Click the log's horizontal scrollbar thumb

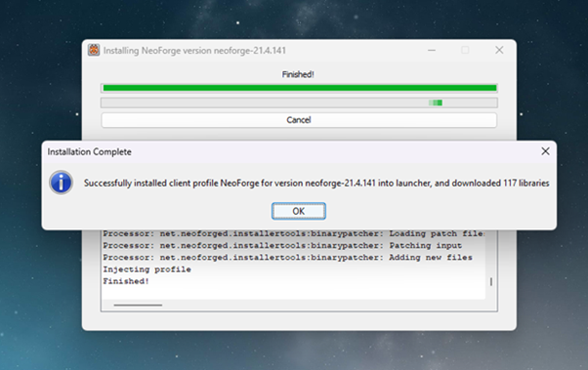pyautogui.click(x=138, y=306)
